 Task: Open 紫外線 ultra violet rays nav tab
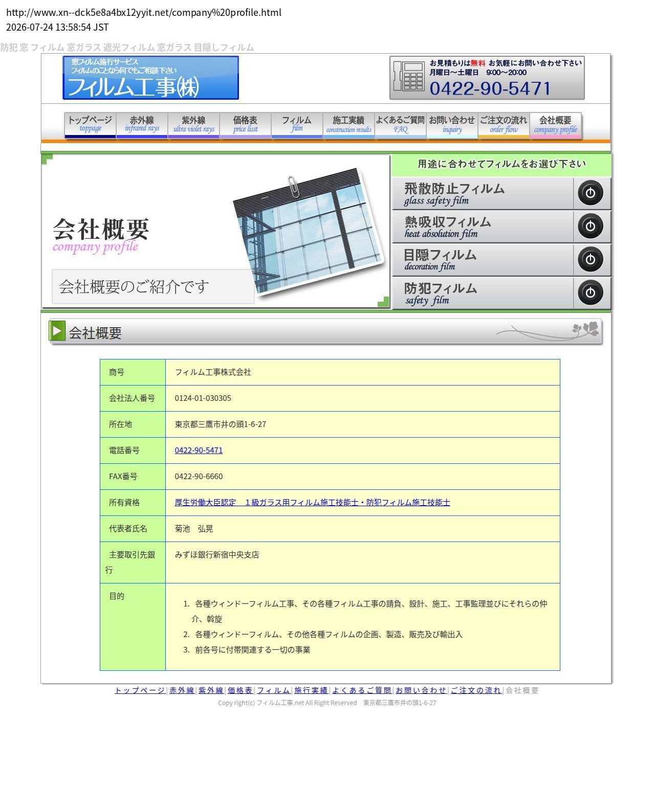point(193,125)
